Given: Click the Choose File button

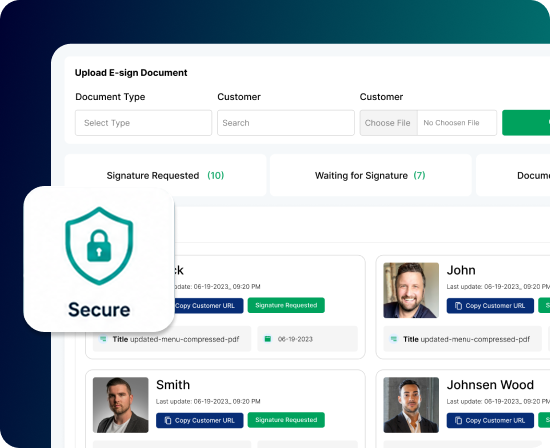Looking at the screenshot, I should point(388,123).
